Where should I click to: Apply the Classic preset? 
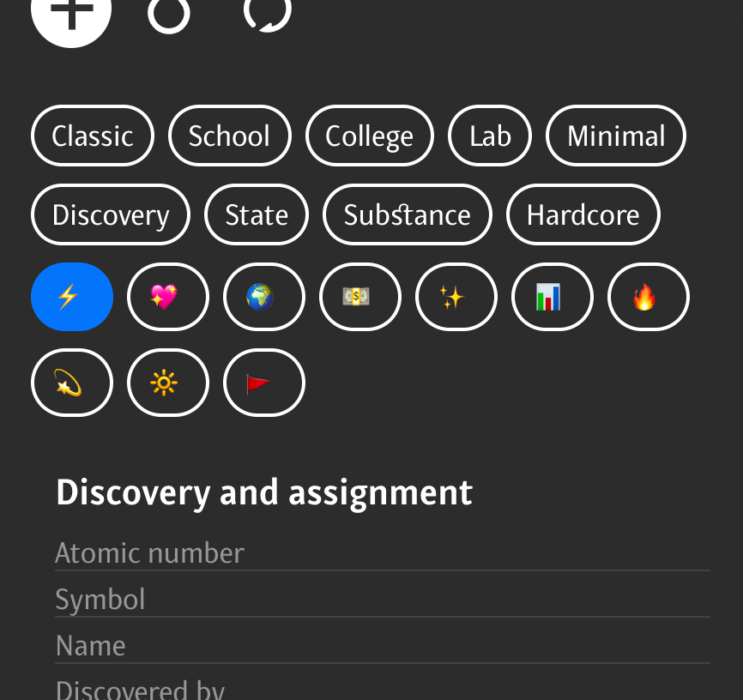93,136
